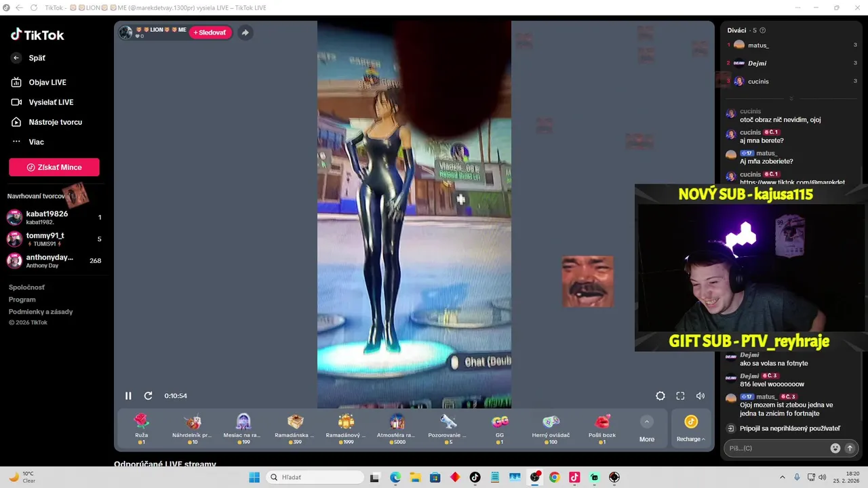The height and width of the screenshot is (488, 868).
Task: Open the Program footer link
Action: point(22,300)
